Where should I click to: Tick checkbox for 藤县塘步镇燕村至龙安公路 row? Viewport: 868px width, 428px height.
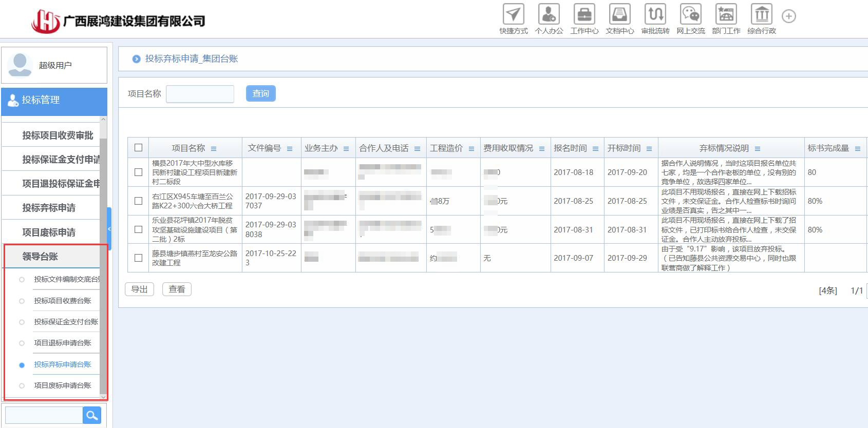[x=138, y=258]
